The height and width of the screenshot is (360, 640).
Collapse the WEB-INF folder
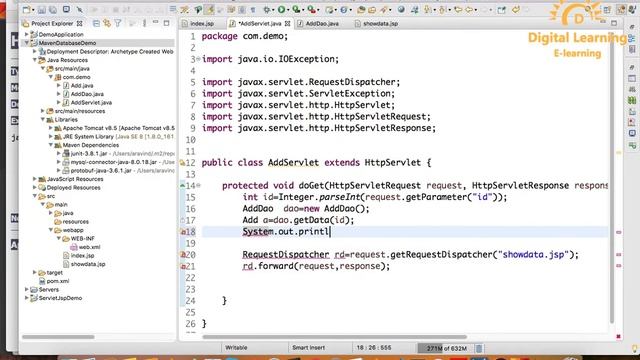coord(59,238)
